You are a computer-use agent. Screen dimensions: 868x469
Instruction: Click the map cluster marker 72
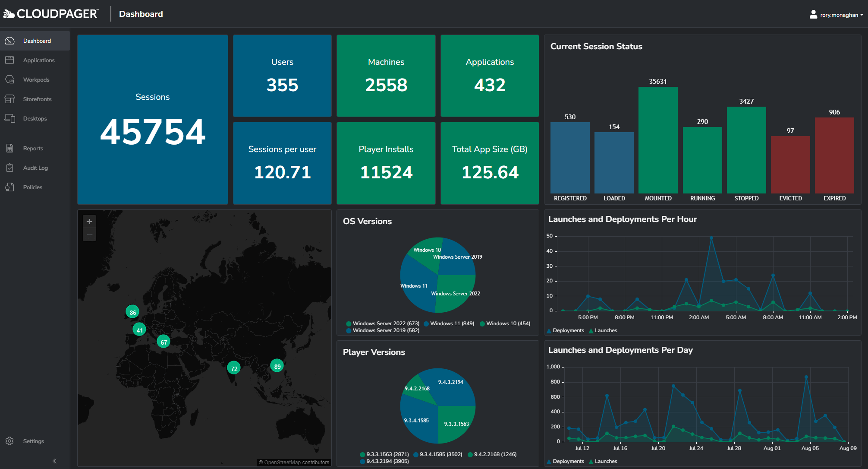(x=234, y=368)
